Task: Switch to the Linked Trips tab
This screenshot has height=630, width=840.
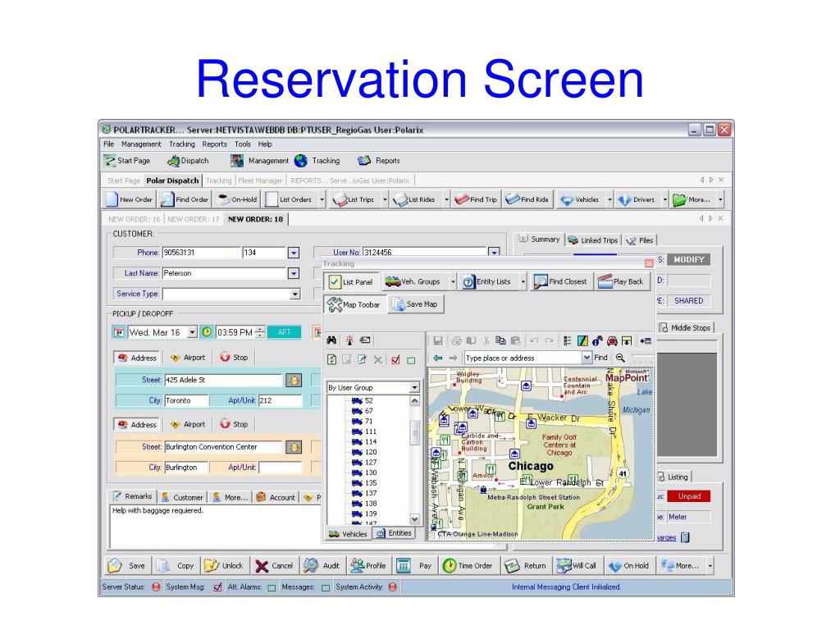Action: pyautogui.click(x=592, y=240)
